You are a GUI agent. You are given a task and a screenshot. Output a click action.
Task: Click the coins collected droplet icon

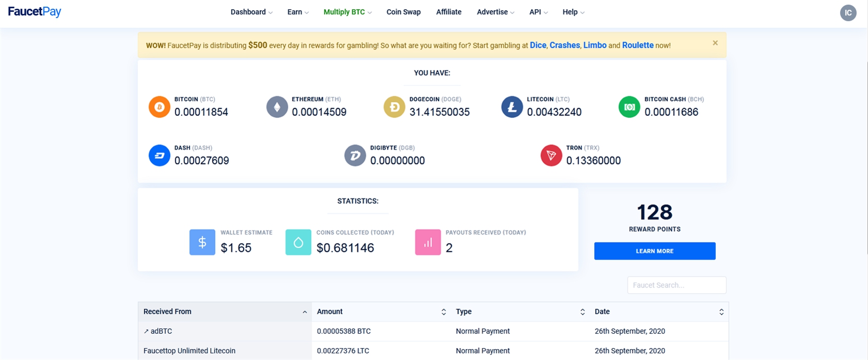(x=298, y=242)
